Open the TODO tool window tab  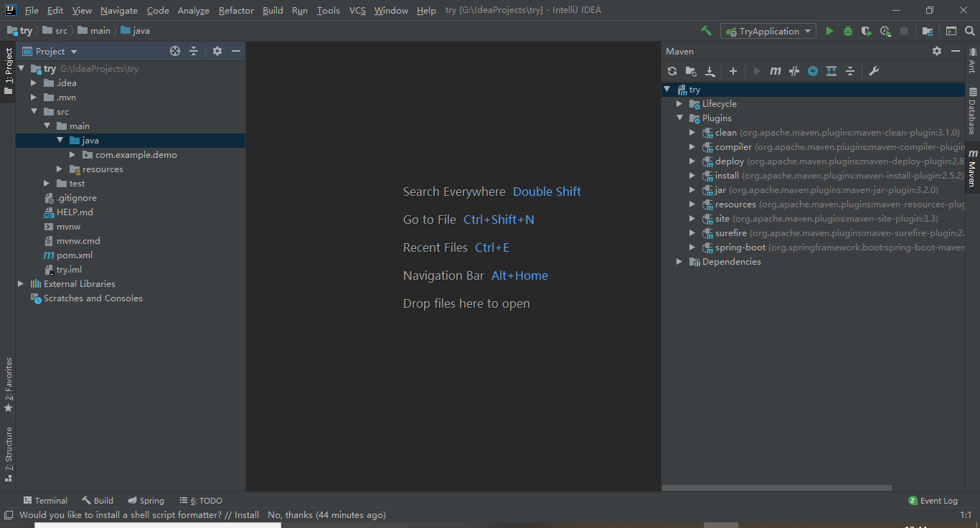(x=201, y=501)
